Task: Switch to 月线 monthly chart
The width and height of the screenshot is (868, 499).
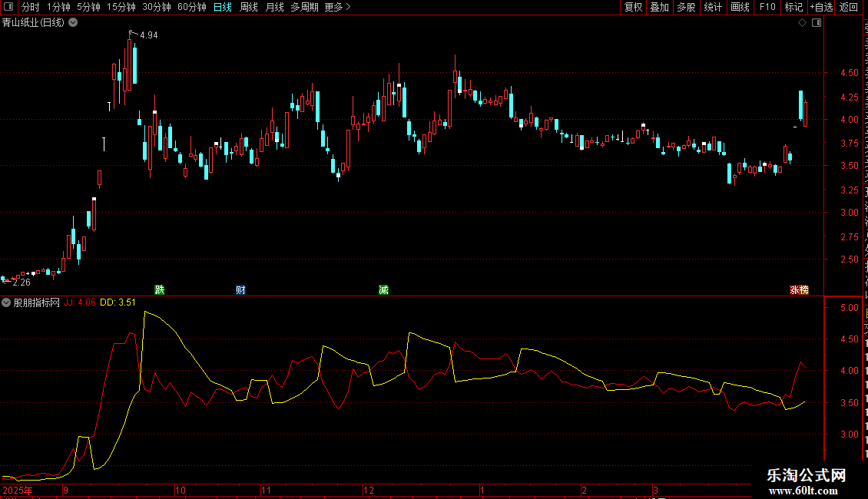Action: (x=274, y=7)
